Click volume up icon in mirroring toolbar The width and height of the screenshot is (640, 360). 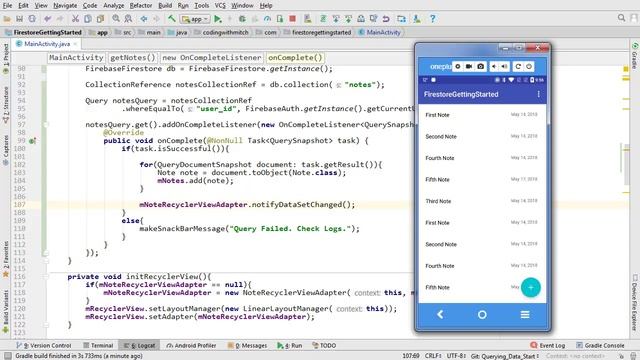pos(505,67)
